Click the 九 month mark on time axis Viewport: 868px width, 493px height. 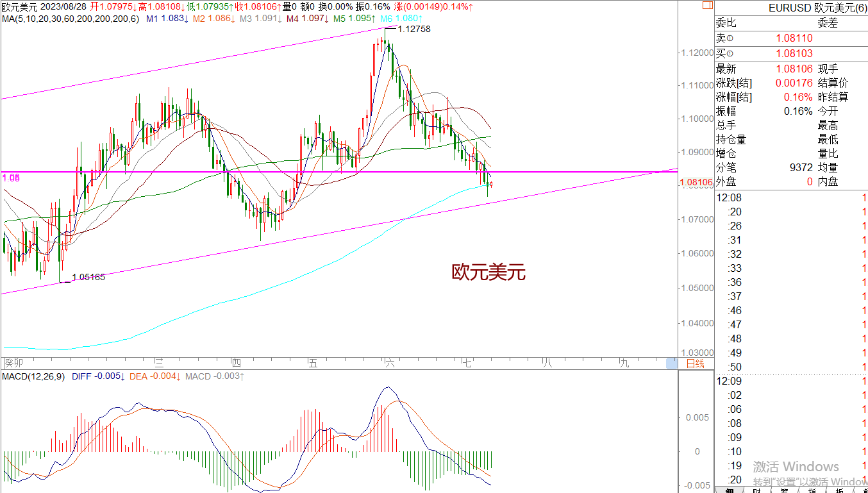tap(624, 363)
